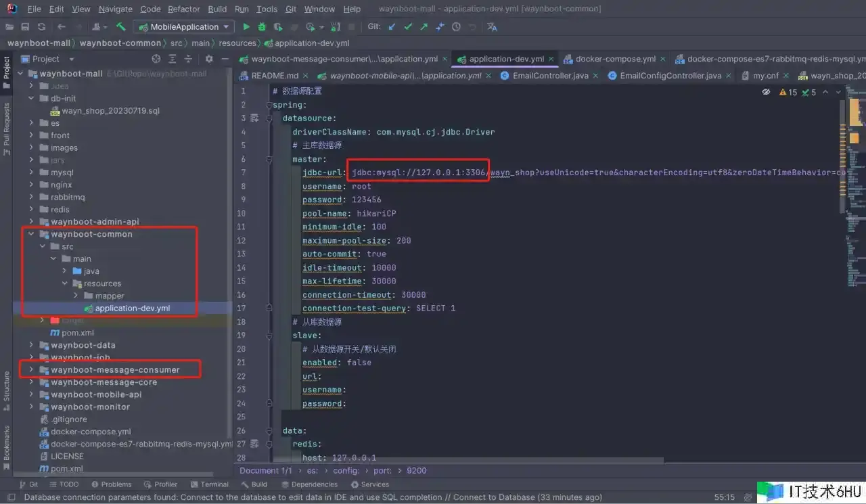
Task: Click waynboot-common in the breadcrumb path
Action: click(x=120, y=43)
